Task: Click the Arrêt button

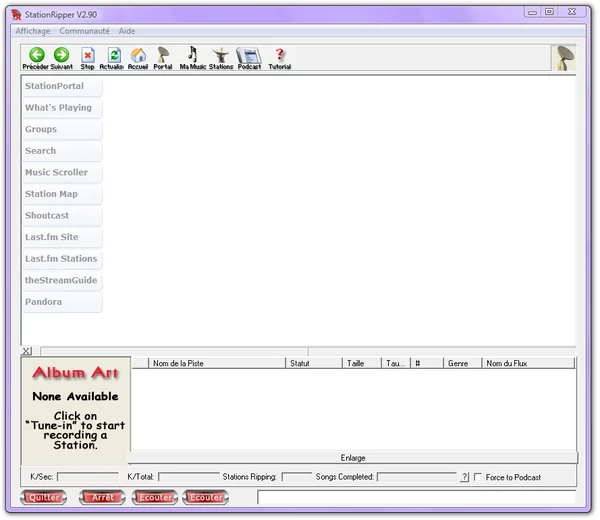Action: click(x=102, y=497)
